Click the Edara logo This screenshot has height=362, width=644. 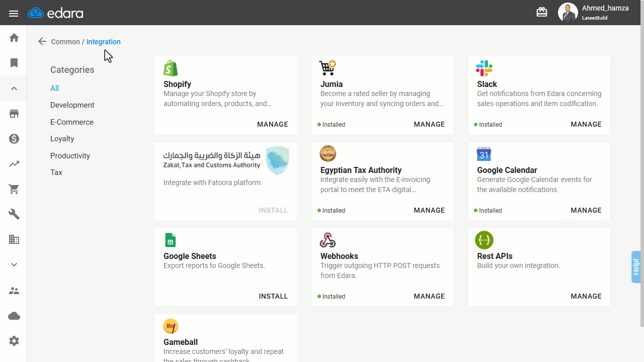[55, 13]
